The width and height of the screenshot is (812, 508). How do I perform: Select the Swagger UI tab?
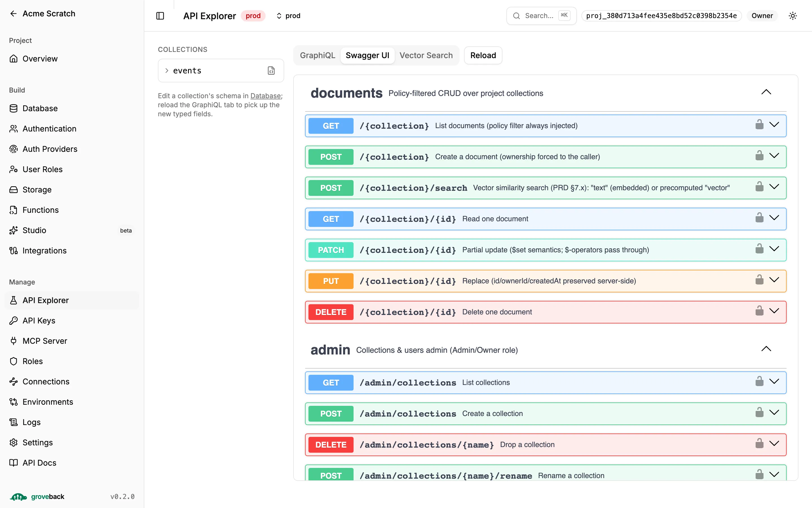coord(367,55)
